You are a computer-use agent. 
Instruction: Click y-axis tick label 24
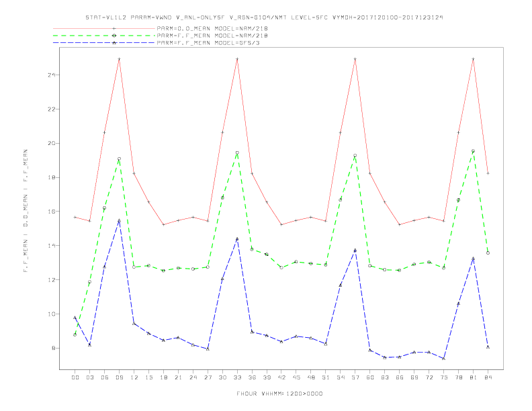pyautogui.click(x=52, y=75)
